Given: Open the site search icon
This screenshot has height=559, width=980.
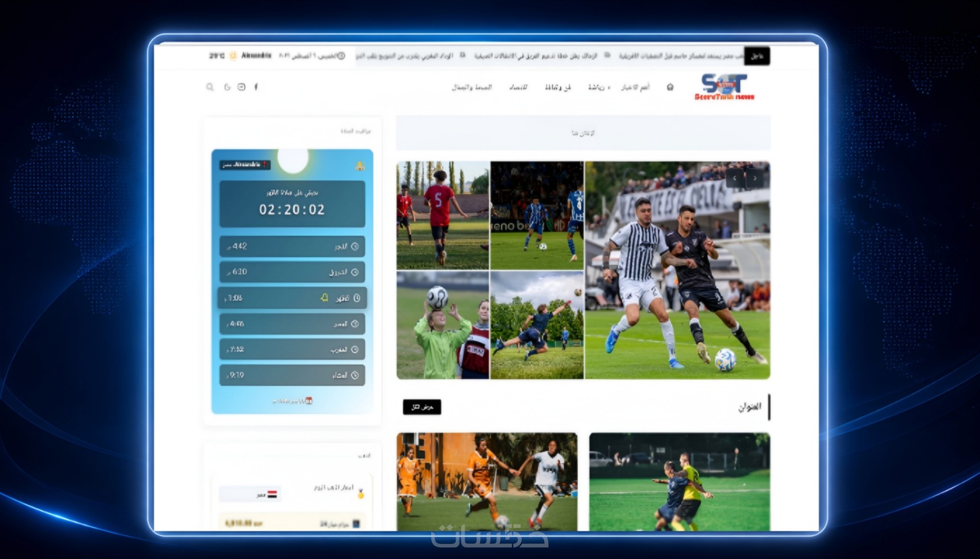Looking at the screenshot, I should point(210,87).
